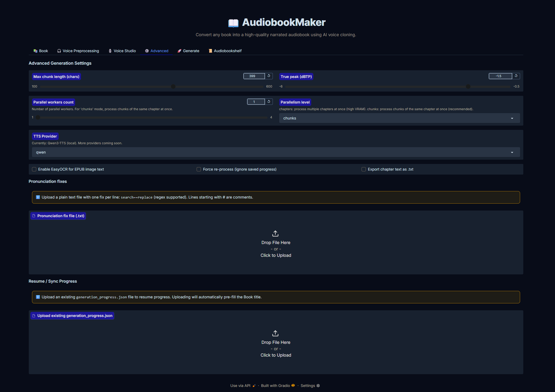Switch to the Audiobookshelf tab
Screen dimensions: 555x392
coord(225,51)
